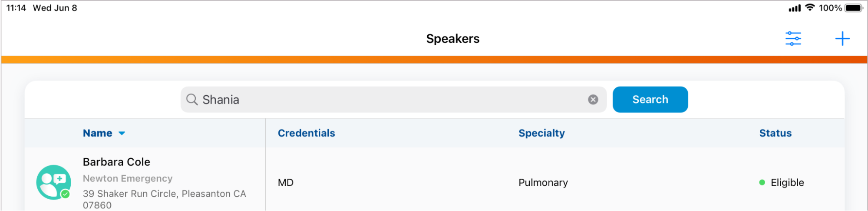The image size is (868, 211).
Task: Open the Barbara Cole name link
Action: tap(116, 162)
